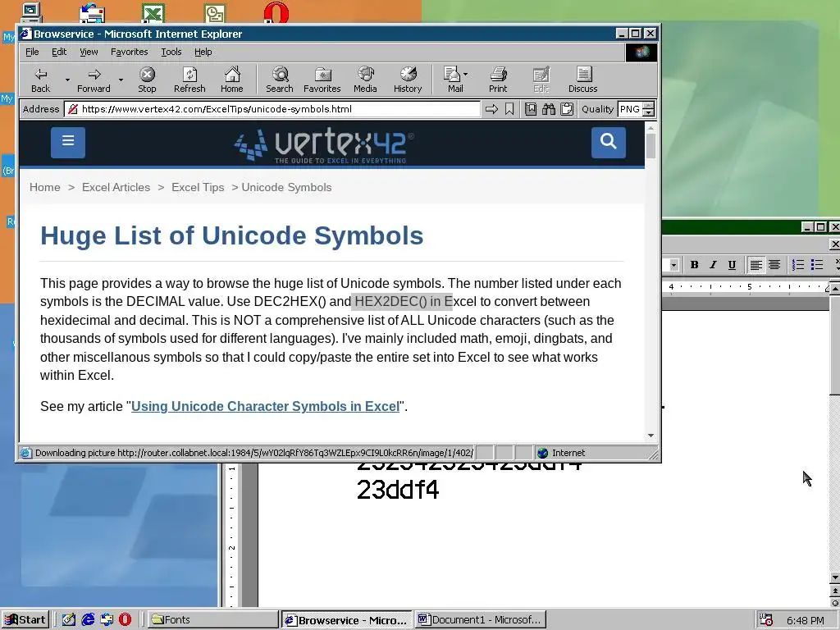Decrease Quality setting with down stepper arrow
Screen dimensions: 840x630
pos(648,113)
